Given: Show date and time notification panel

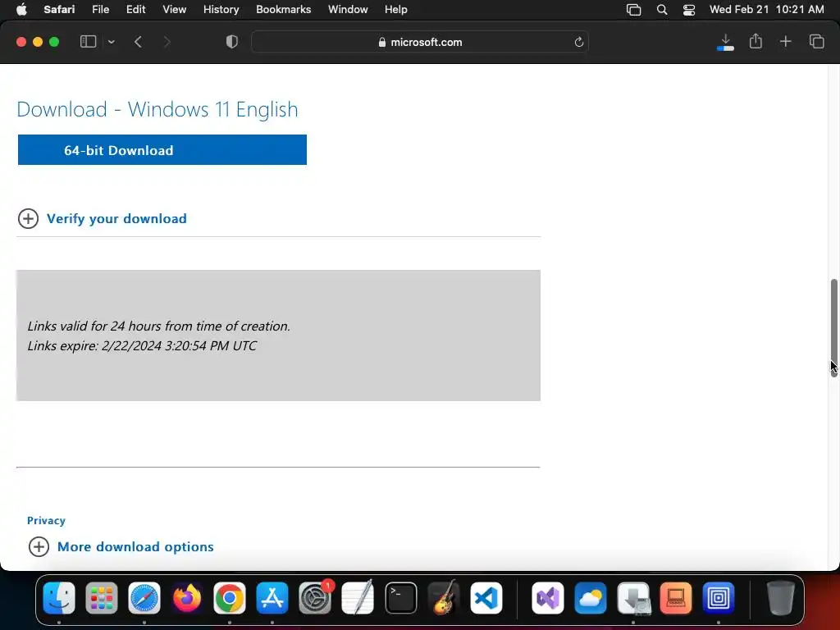Looking at the screenshot, I should (767, 10).
